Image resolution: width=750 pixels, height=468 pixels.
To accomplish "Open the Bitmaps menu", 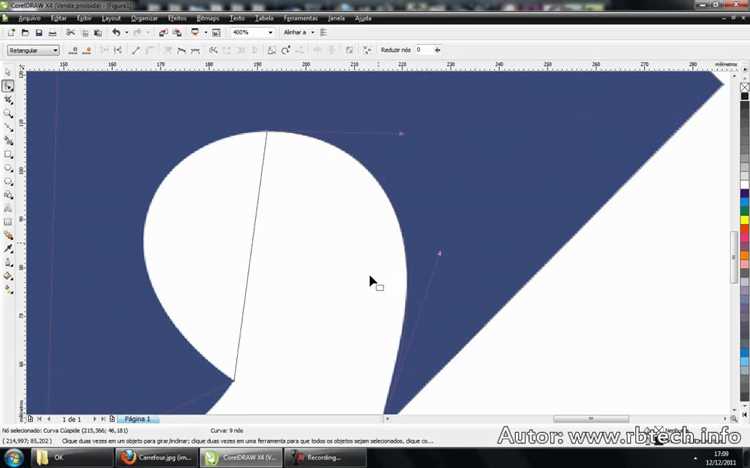I will coord(208,18).
